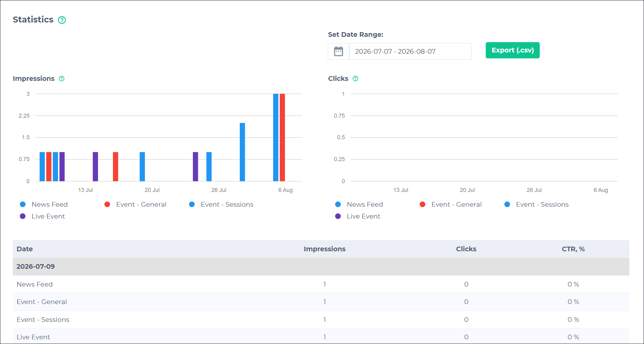
Task: Click the Impressions column header
Action: pyautogui.click(x=325, y=249)
